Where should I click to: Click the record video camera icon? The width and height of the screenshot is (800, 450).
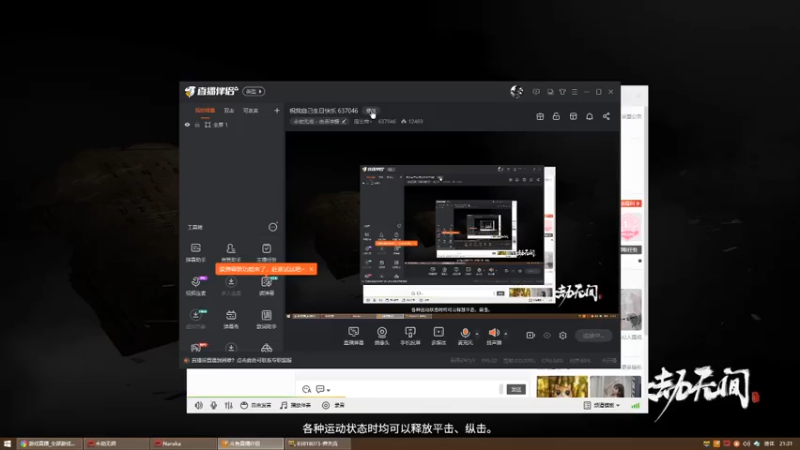(531, 335)
